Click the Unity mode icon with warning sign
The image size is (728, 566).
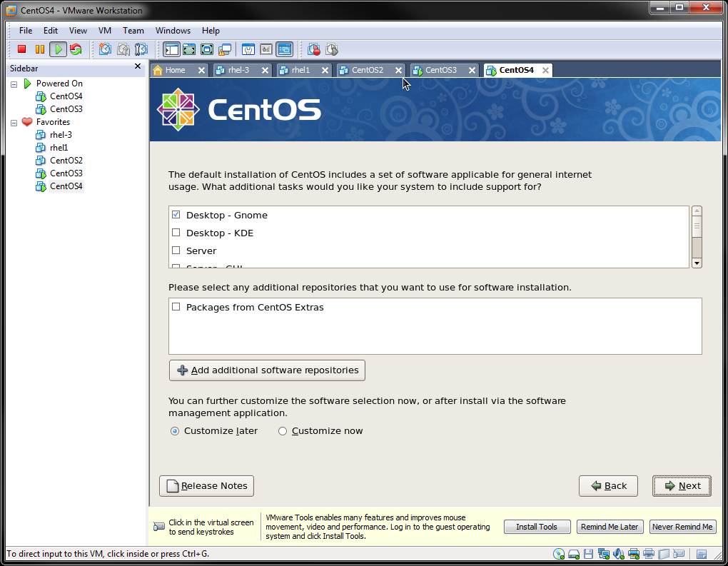[225, 49]
